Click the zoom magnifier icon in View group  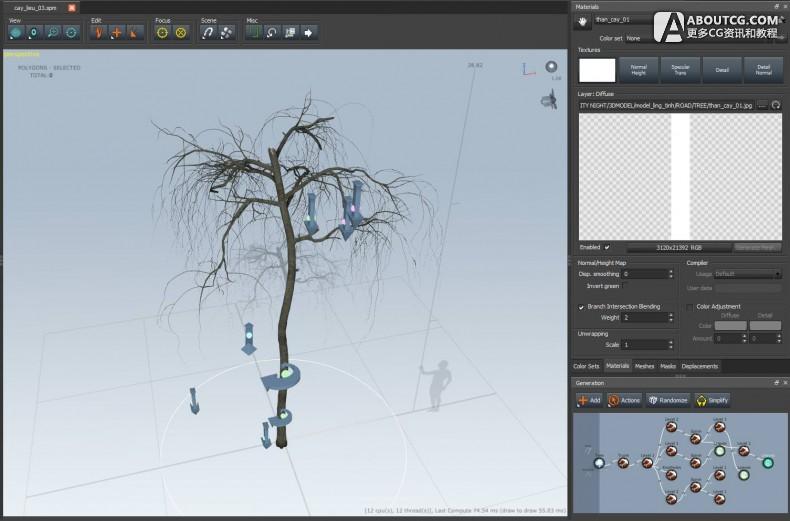coord(53,32)
